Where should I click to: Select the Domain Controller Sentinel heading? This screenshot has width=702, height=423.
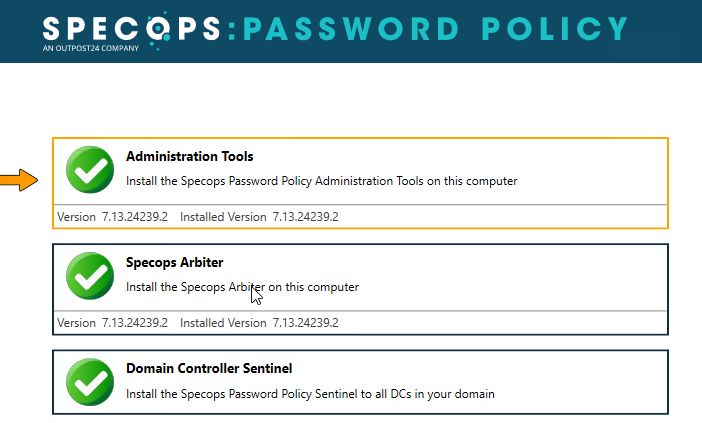click(x=209, y=368)
